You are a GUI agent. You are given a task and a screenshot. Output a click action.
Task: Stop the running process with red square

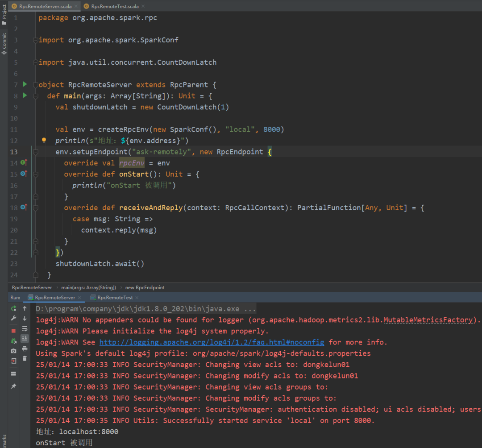click(x=13, y=331)
